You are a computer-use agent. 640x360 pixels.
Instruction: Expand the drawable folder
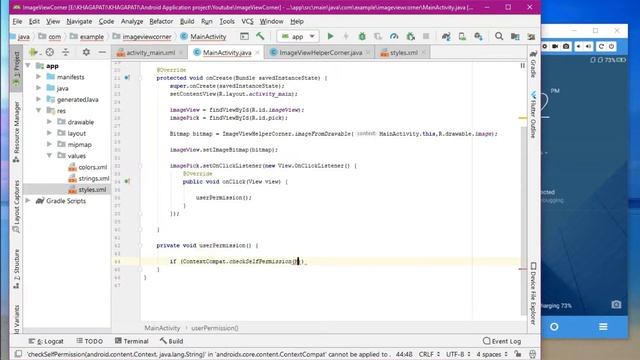[49, 122]
